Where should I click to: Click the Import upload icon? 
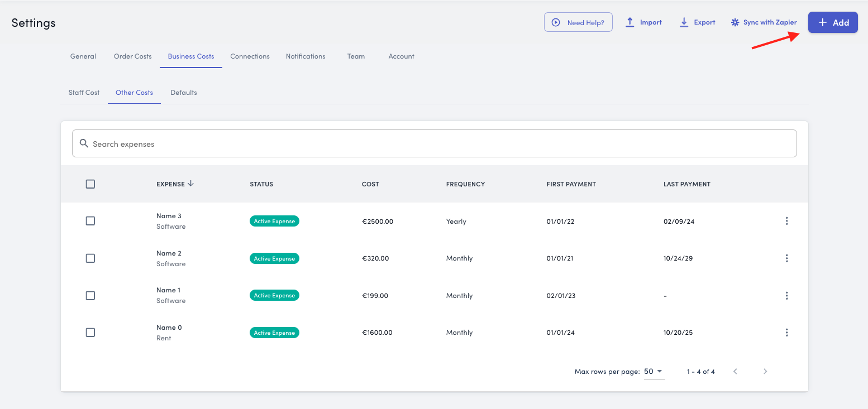click(629, 22)
